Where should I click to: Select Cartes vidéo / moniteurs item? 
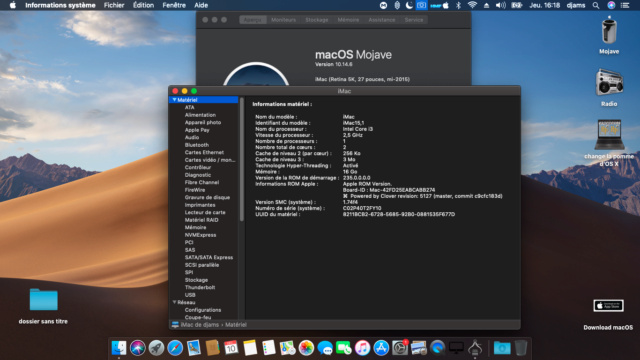point(210,160)
